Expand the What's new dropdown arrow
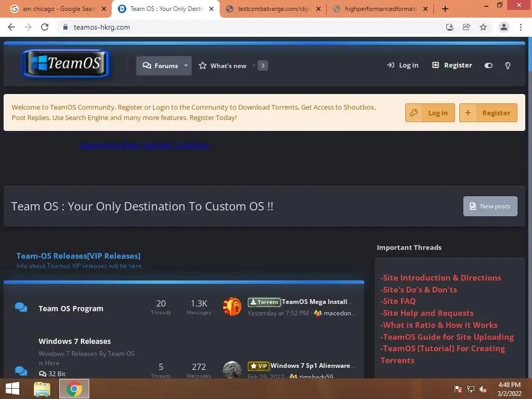Image resolution: width=532 pixels, height=399 pixels. pos(254,65)
